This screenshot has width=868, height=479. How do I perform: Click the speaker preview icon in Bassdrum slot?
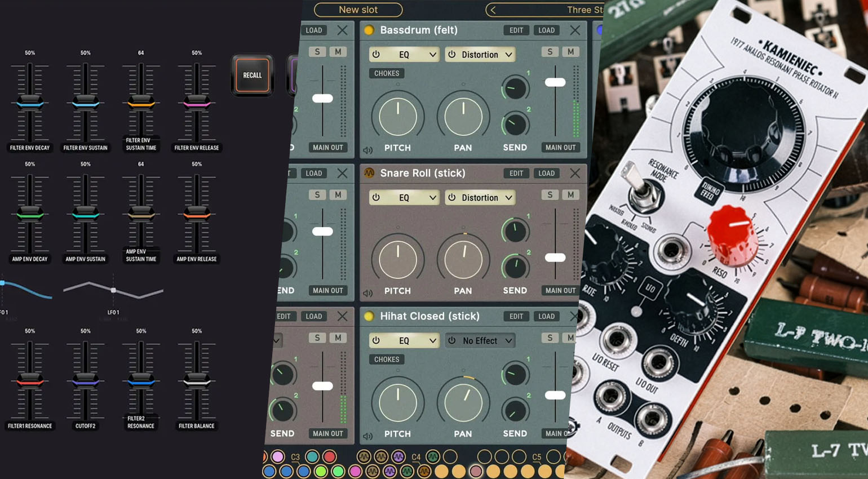(x=368, y=150)
